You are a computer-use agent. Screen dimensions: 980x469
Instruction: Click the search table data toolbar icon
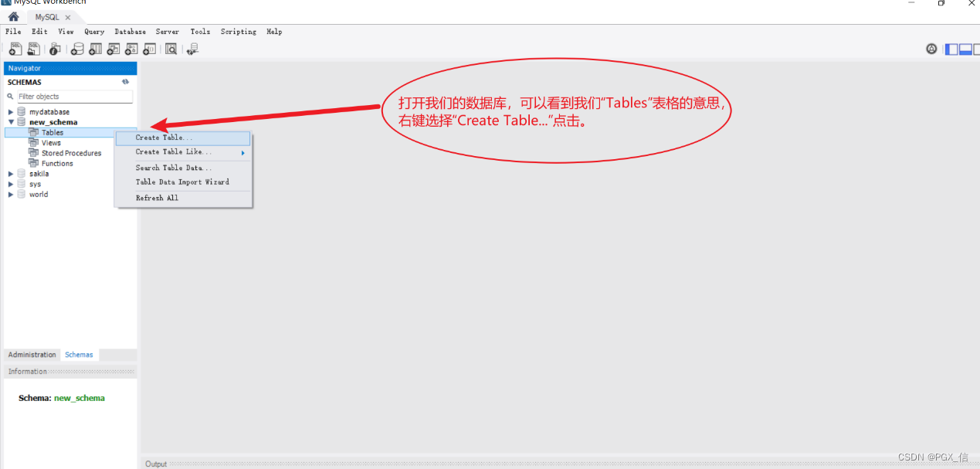[x=171, y=49]
